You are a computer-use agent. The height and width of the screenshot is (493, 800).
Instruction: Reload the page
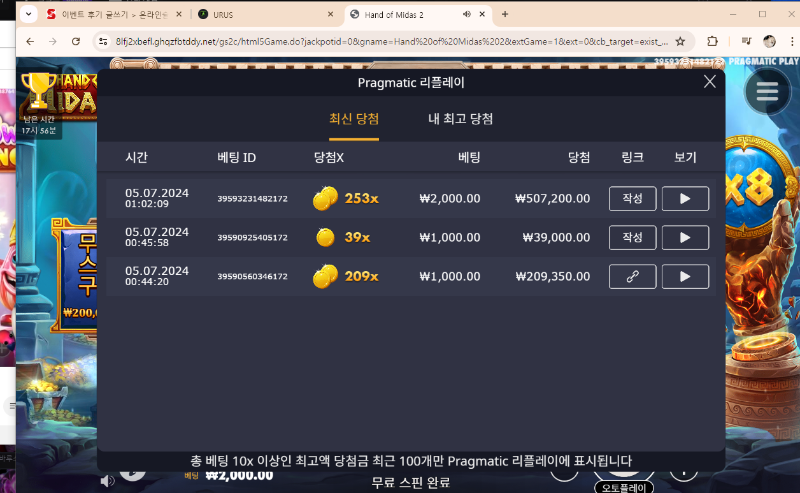click(76, 41)
